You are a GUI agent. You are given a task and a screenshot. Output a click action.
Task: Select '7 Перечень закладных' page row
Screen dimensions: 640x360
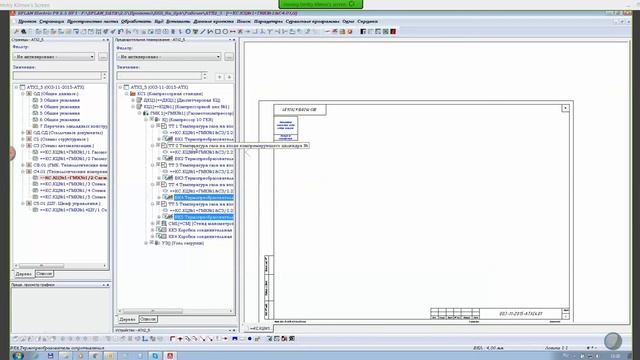click(x=73, y=126)
